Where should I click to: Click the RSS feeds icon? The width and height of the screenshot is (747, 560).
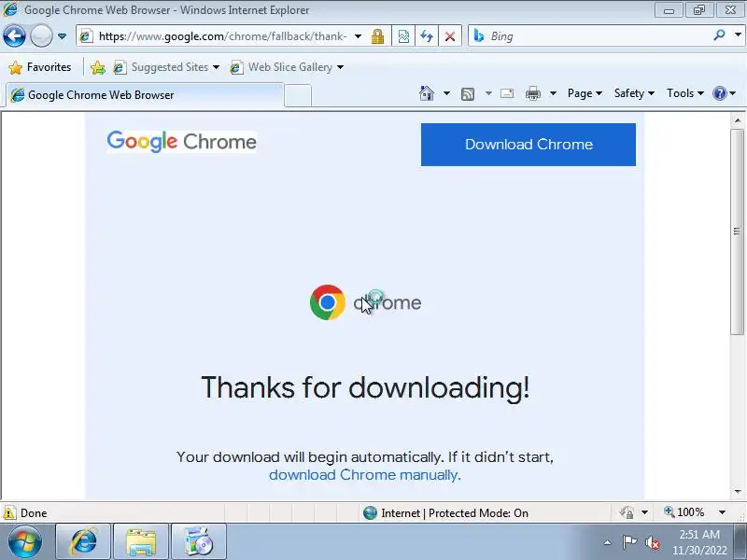[468, 94]
